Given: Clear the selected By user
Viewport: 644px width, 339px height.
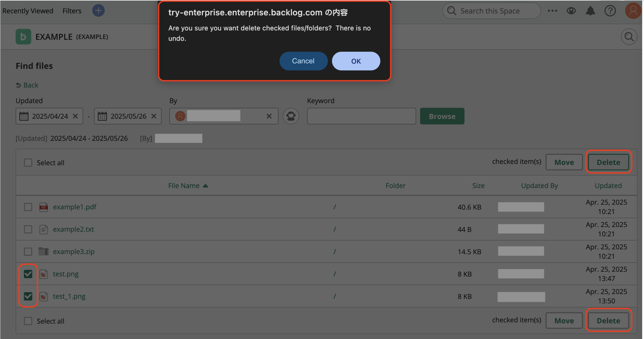Looking at the screenshot, I should pos(269,116).
